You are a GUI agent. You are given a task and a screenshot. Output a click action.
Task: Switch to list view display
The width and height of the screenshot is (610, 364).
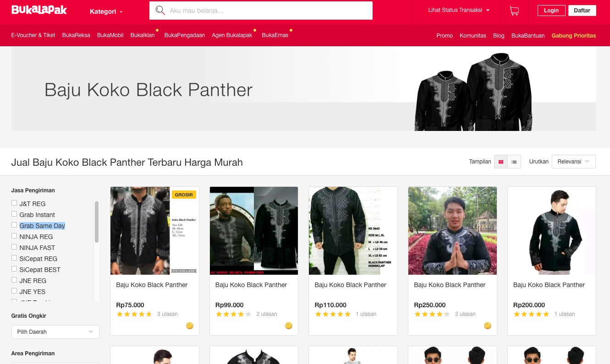tap(514, 162)
